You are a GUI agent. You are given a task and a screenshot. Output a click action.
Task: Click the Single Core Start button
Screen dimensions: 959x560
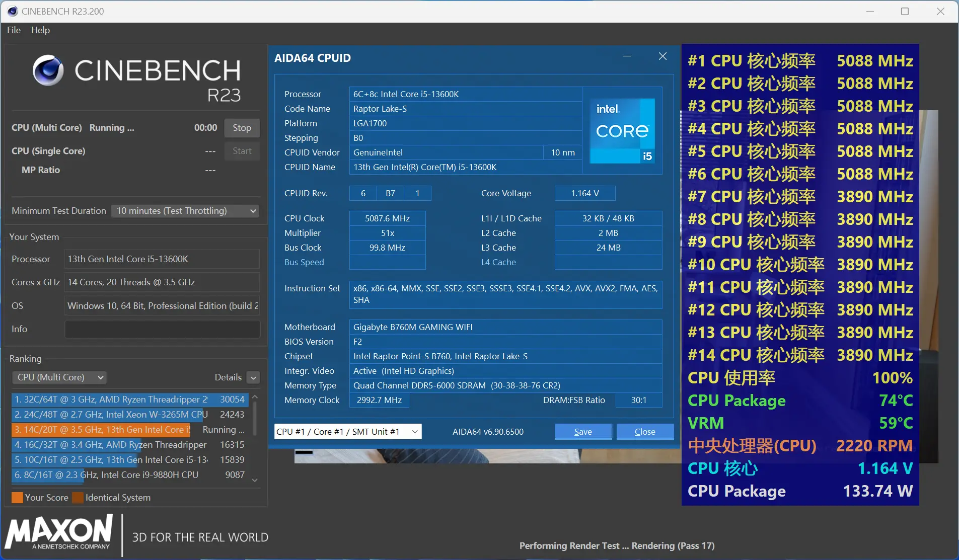point(242,151)
